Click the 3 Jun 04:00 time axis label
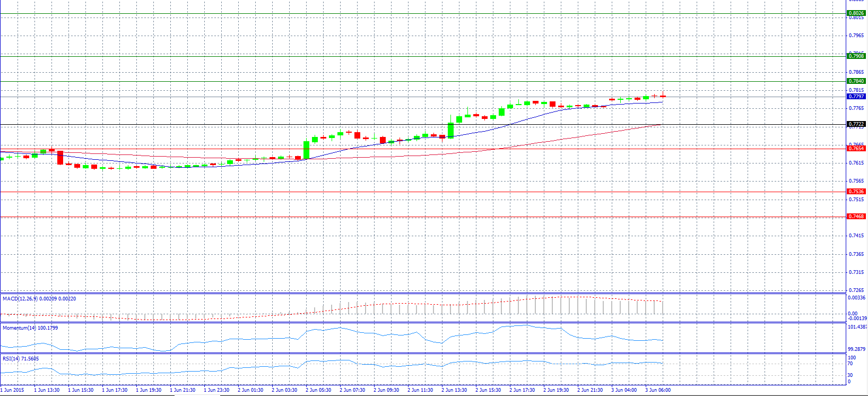 [624, 390]
